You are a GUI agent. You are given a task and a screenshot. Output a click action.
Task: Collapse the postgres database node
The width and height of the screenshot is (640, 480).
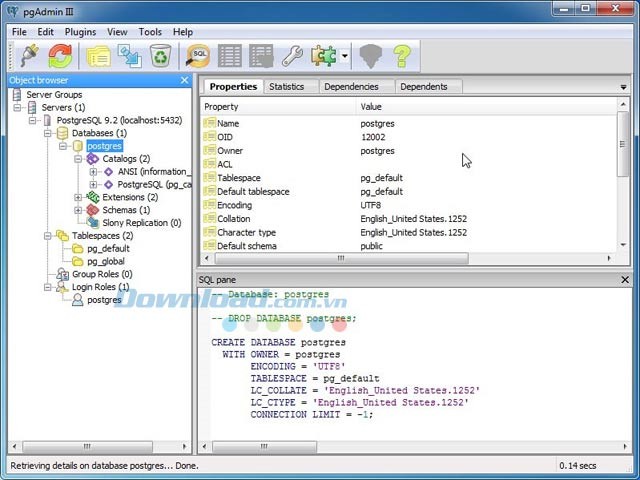(x=62, y=146)
